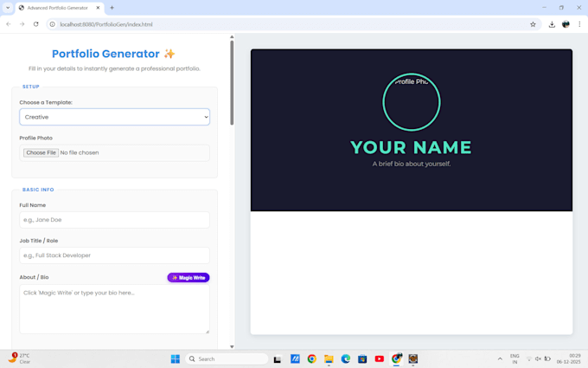The image size is (588, 368).
Task: Click the address bar URL
Action: point(106,24)
